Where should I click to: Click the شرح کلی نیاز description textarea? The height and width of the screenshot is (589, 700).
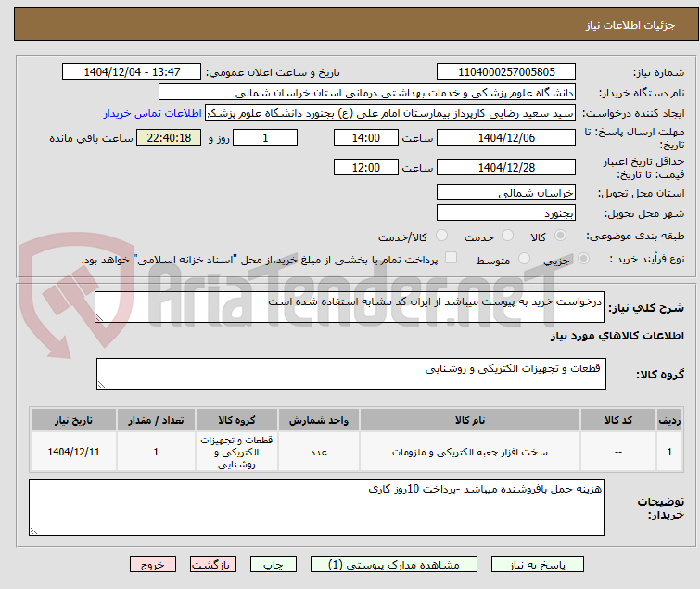click(x=350, y=307)
